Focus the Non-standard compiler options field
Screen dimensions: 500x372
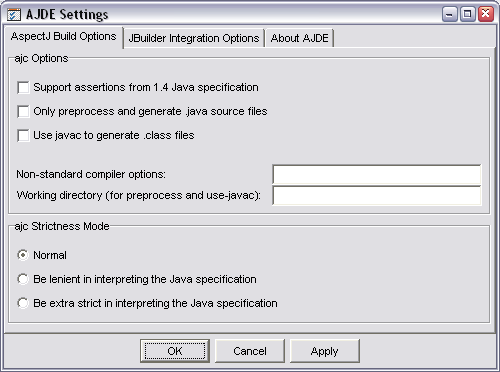point(377,174)
